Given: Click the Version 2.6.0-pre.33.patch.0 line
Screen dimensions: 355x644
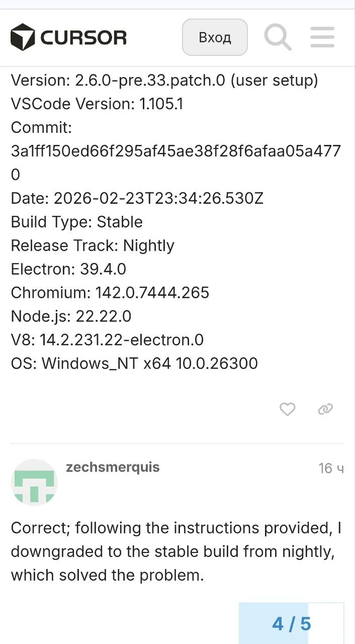Looking at the screenshot, I should coord(164,80).
